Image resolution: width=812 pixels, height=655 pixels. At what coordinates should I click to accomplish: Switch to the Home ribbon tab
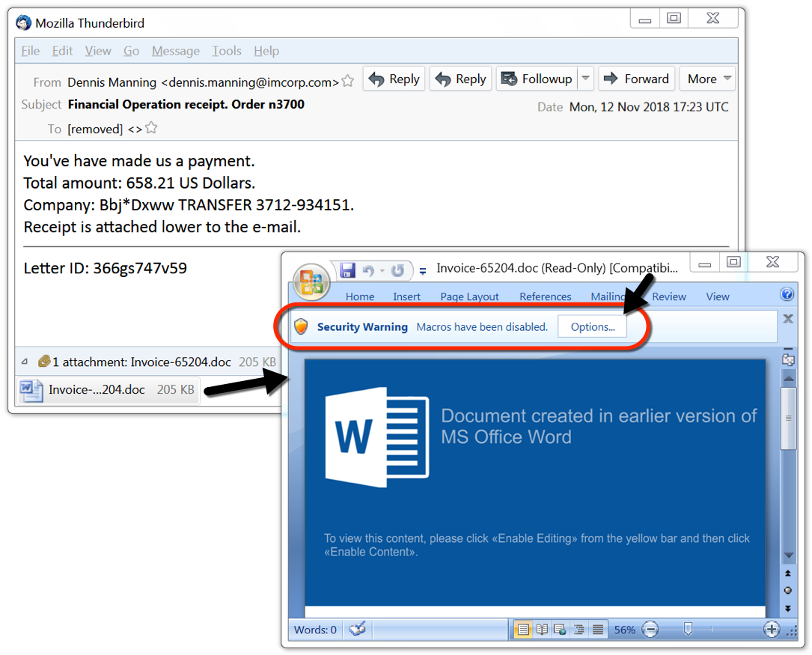click(x=360, y=296)
